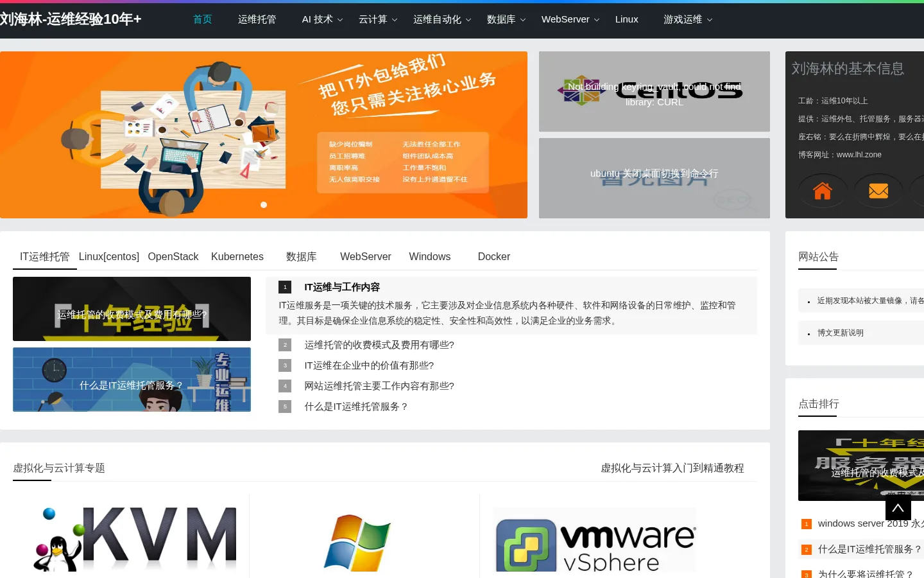This screenshot has height=578, width=924.
Task: Open the ubuntu 关闭桌面切换到命令行 thumbnail
Action: pyautogui.click(x=654, y=178)
